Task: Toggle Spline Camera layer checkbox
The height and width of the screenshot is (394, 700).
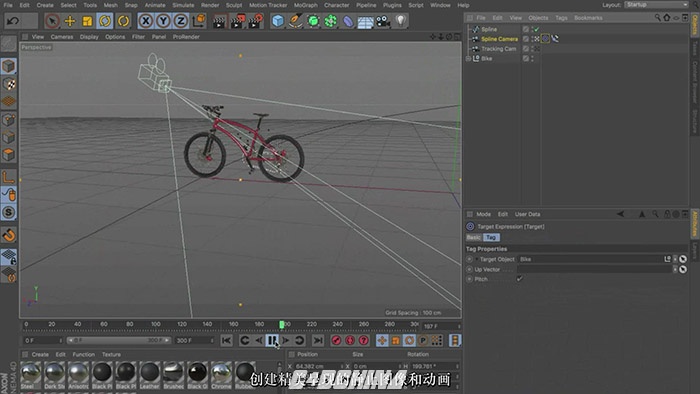Action: 526,39
